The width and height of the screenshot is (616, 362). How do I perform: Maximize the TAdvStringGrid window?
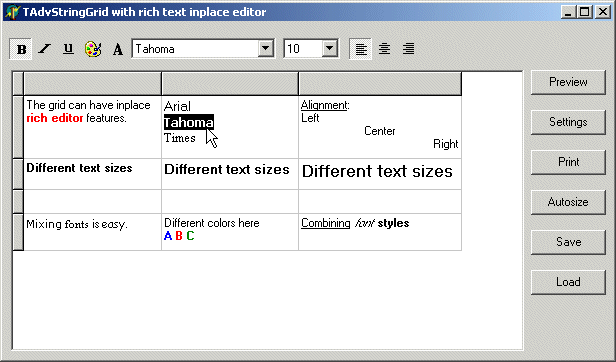click(x=585, y=12)
